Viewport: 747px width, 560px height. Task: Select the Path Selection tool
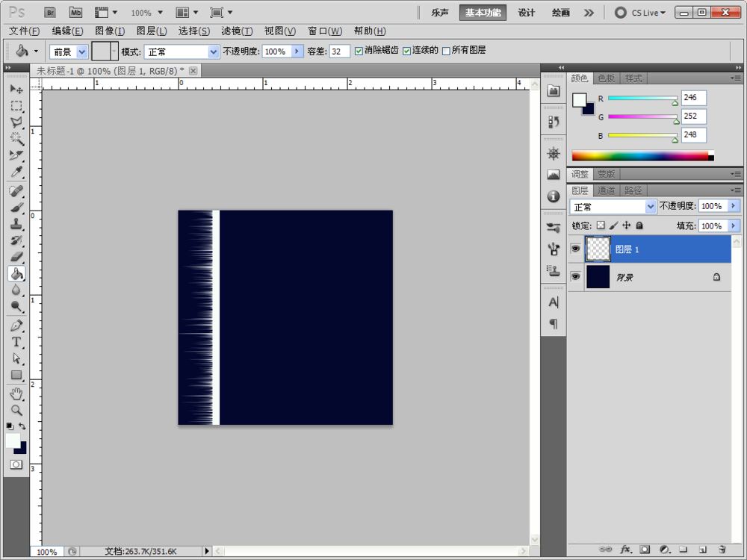[x=16, y=358]
